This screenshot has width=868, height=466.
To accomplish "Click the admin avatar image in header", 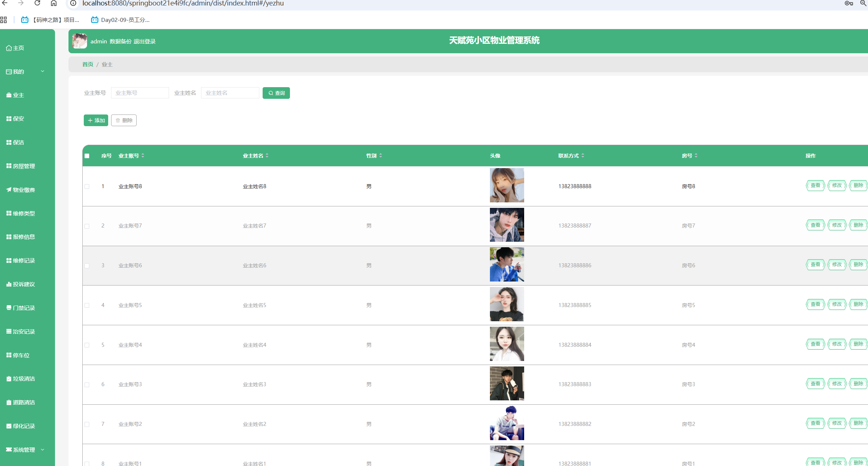I will (x=79, y=41).
